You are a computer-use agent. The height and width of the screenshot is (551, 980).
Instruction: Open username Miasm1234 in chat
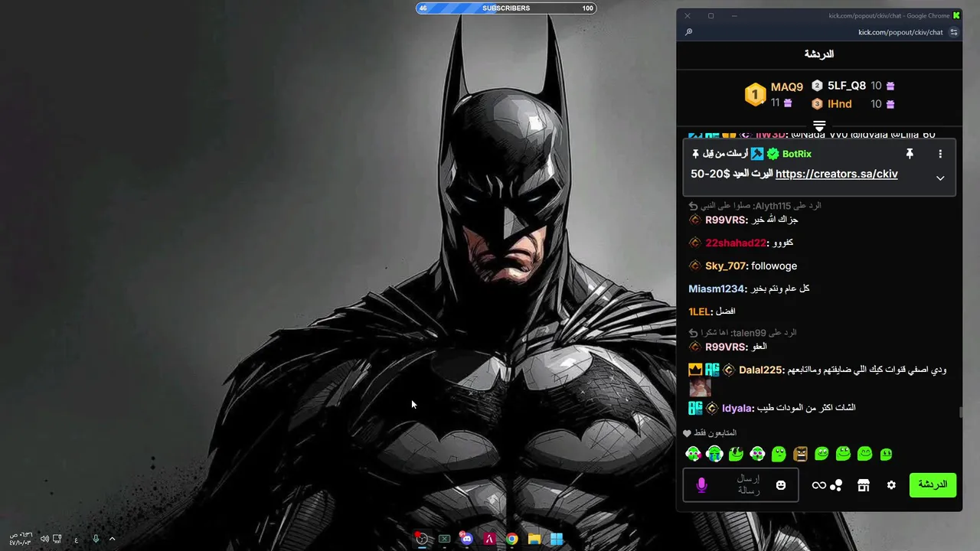(x=717, y=289)
